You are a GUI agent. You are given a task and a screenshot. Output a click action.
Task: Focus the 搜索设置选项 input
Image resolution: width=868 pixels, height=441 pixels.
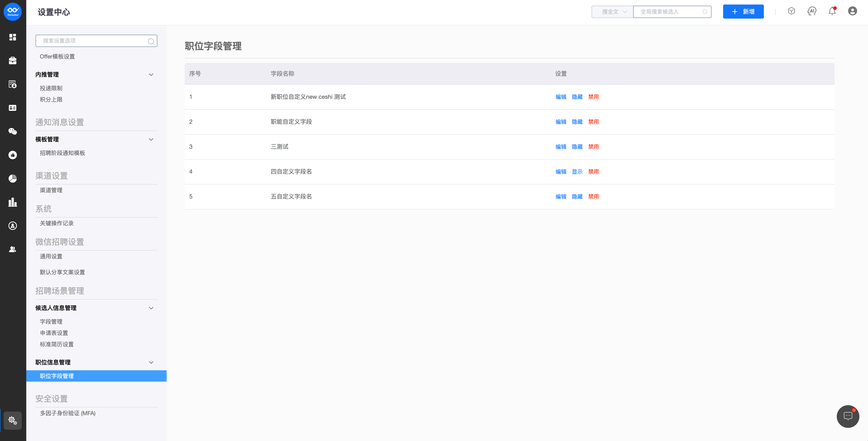[96, 41]
